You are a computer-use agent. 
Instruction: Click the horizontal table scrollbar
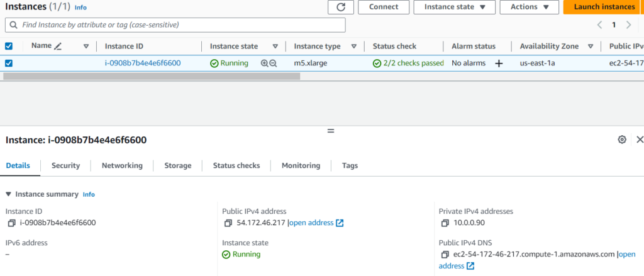pyautogui.click(x=152, y=76)
